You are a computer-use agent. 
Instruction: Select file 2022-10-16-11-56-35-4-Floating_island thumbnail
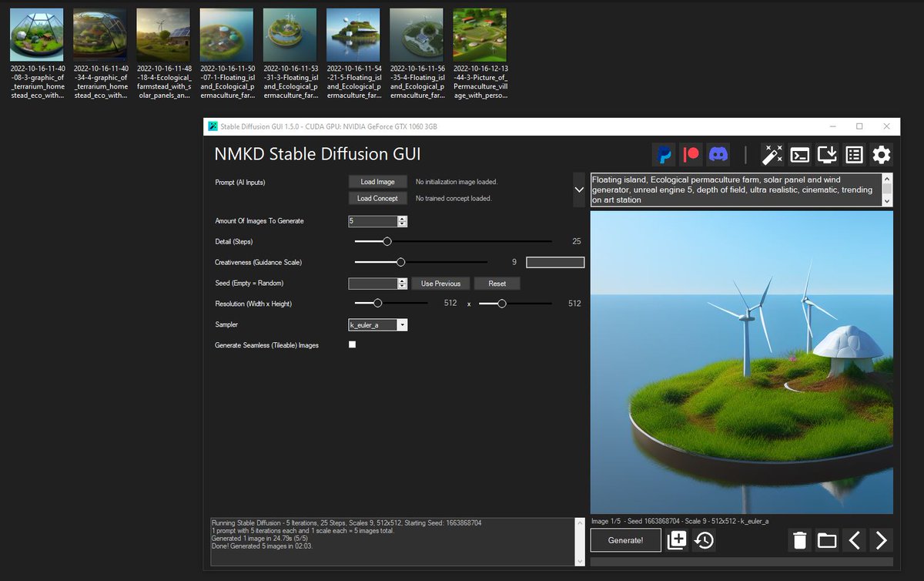click(417, 35)
